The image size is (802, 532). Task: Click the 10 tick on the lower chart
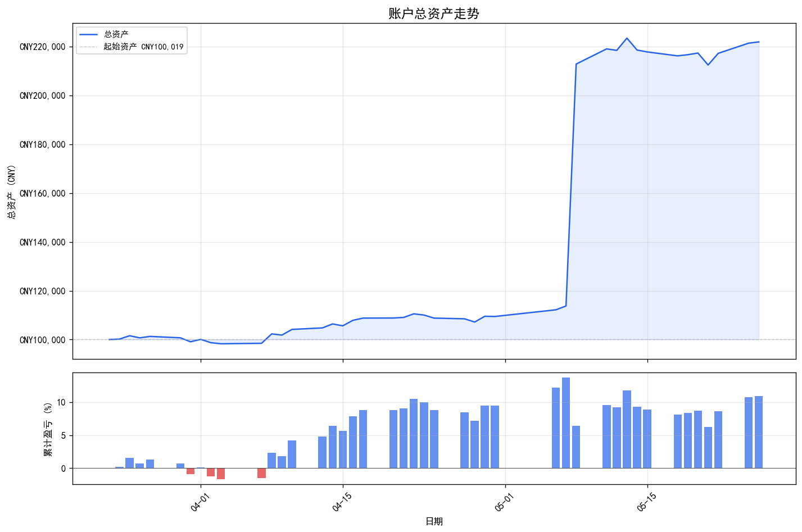[61, 403]
